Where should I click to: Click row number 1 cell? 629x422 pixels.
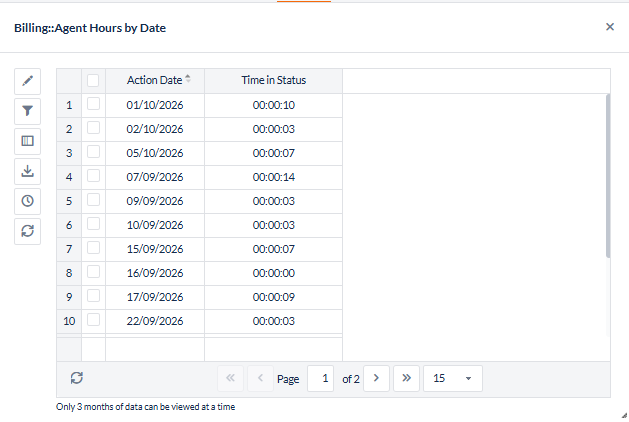click(69, 105)
